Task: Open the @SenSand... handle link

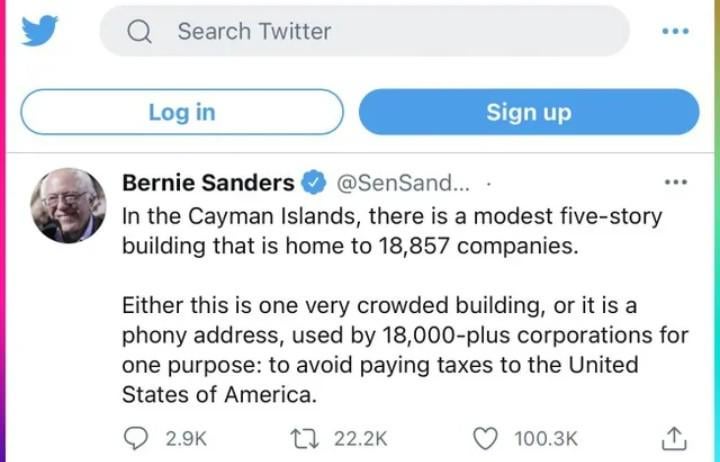Action: coord(400,183)
